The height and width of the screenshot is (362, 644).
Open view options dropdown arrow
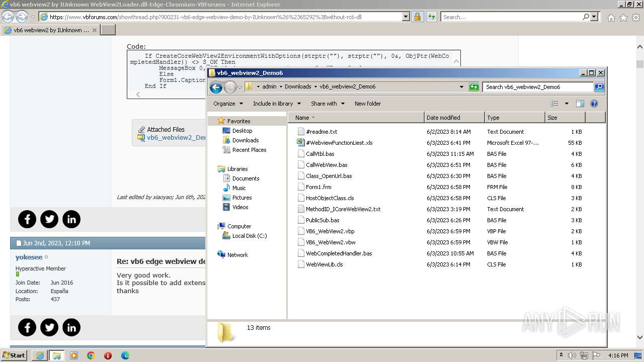[x=566, y=104]
